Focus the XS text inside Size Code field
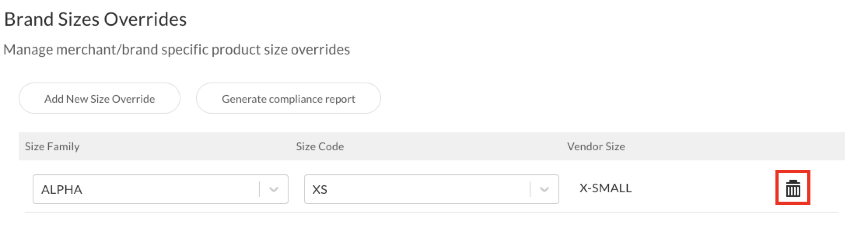The width and height of the screenshot is (868, 246). coord(320,190)
